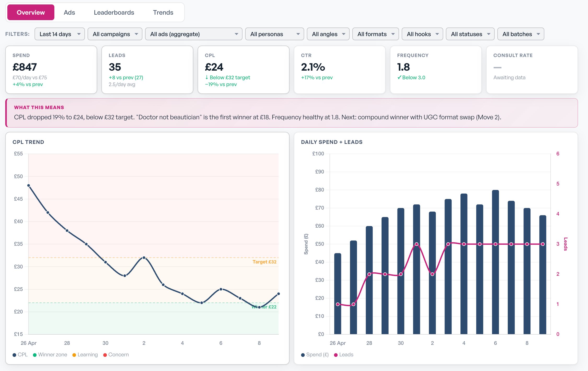
Task: Open the All ads (aggregate) dropdown
Action: tap(194, 34)
